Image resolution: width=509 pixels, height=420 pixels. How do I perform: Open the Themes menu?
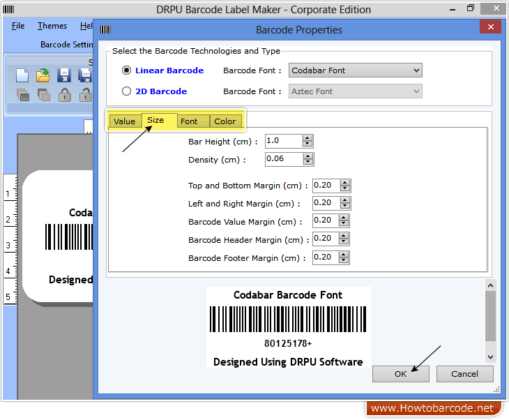(52, 26)
